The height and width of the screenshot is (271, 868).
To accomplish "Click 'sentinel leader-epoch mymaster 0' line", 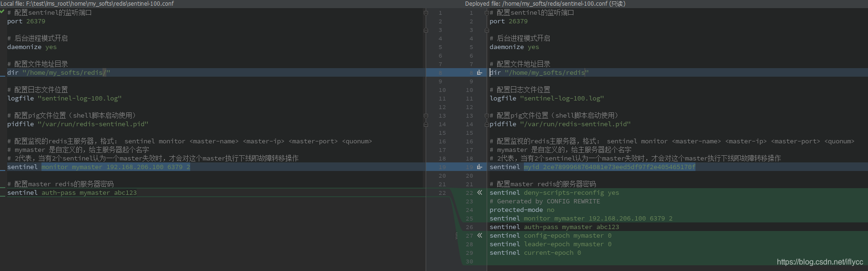I will (x=551, y=244).
